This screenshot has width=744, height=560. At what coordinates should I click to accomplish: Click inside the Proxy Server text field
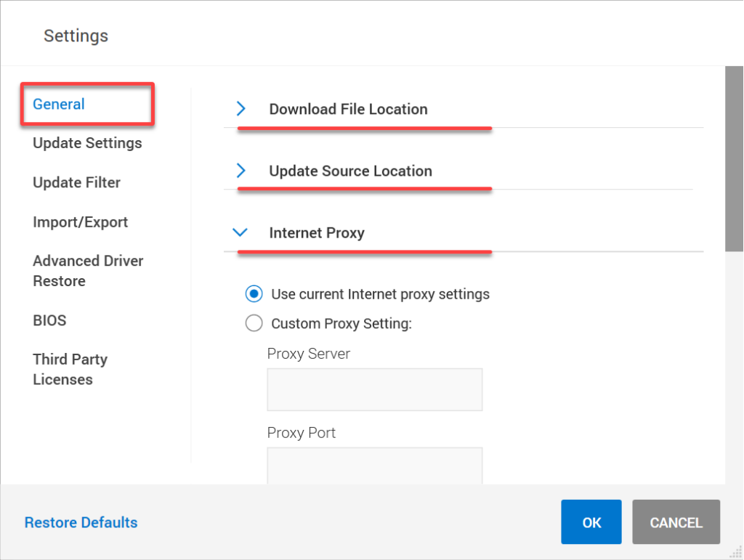(374, 389)
